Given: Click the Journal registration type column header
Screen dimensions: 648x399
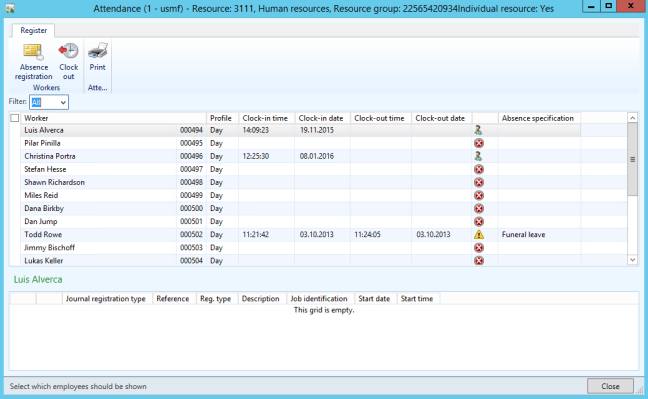Looking at the screenshot, I should (107, 299).
